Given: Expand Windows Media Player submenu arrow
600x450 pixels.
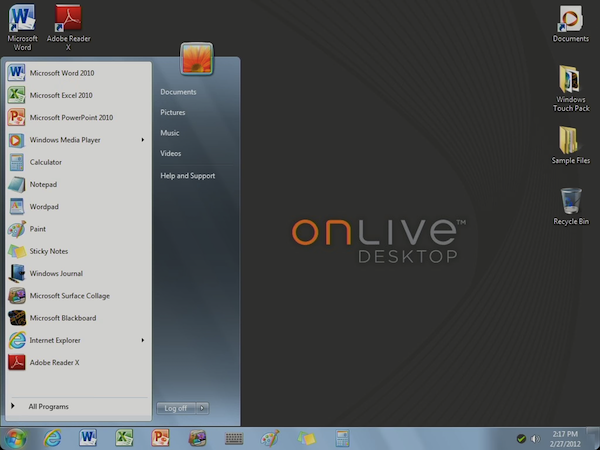Looking at the screenshot, I should (143, 140).
